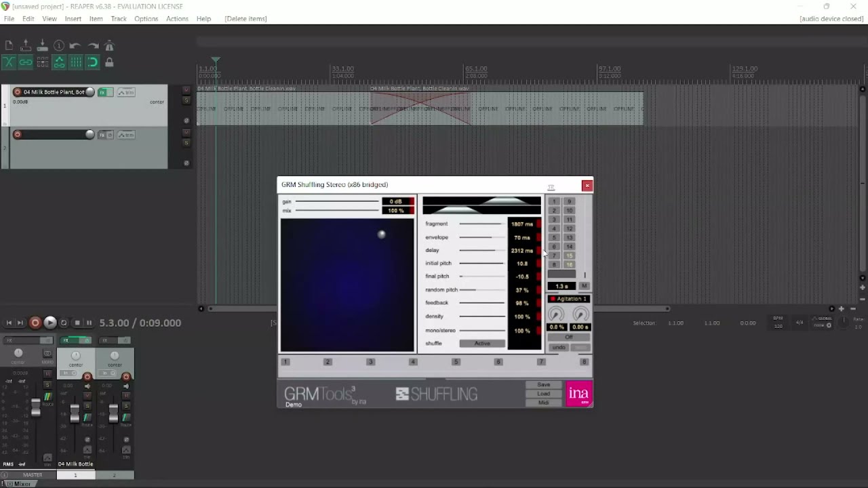This screenshot has height=488, width=868.
Task: Click the random pitch slider
Action: point(482,289)
